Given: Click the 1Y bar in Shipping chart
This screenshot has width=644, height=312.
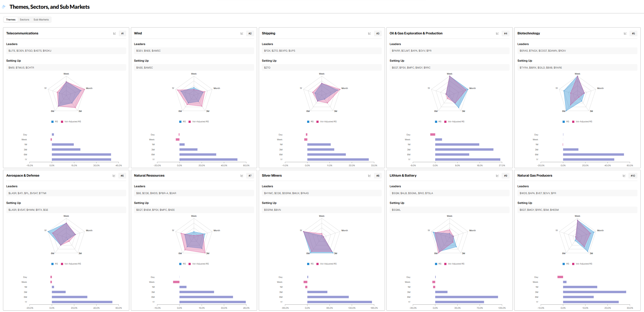Looking at the screenshot, I should pos(338,160).
